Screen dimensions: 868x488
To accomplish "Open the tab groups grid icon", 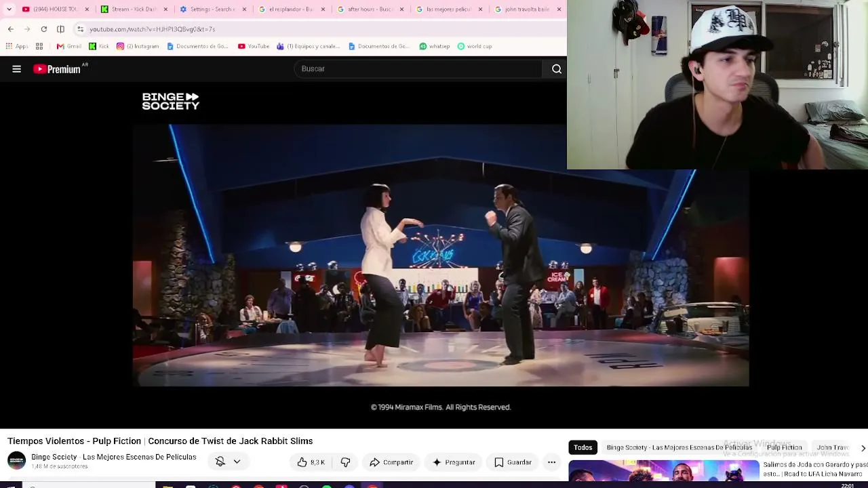I will point(39,47).
